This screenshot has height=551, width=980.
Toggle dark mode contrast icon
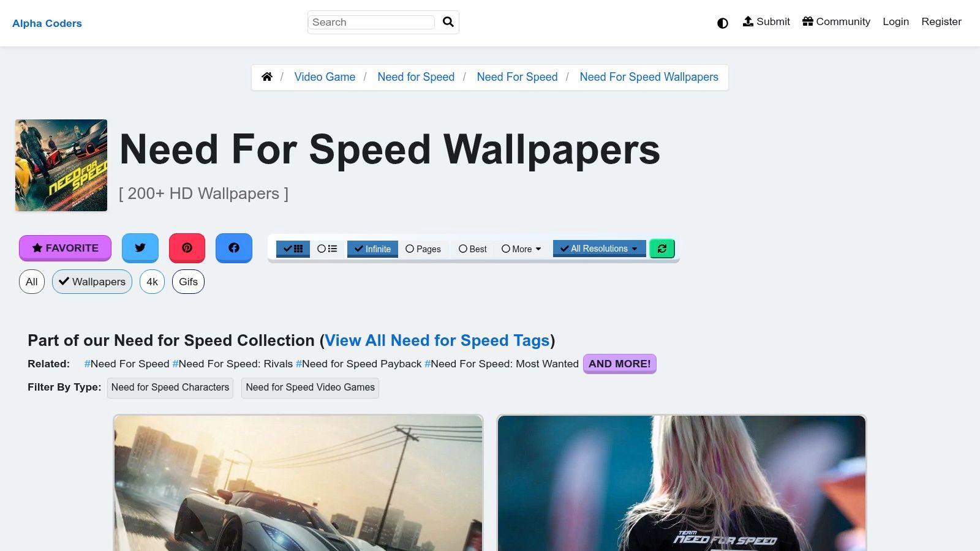[723, 23]
